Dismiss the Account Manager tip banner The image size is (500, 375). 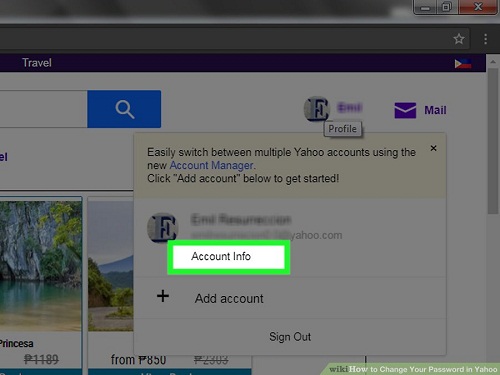click(x=433, y=148)
